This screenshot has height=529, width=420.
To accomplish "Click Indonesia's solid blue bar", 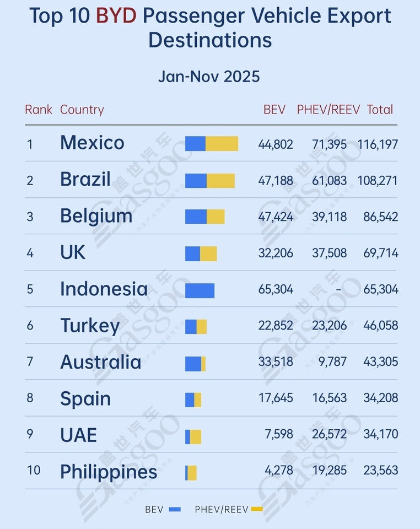I will (200, 290).
